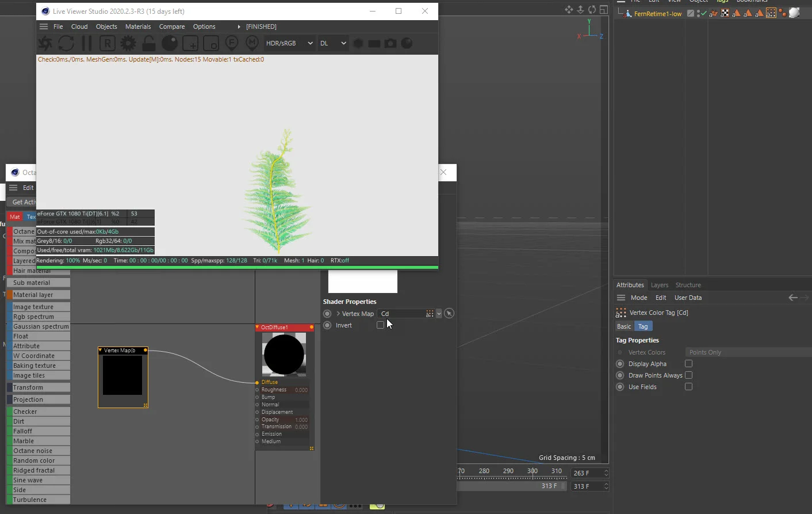The image size is (812, 514).
Task: Toggle the Invert checkbox in Shader Properties
Action: (x=380, y=325)
